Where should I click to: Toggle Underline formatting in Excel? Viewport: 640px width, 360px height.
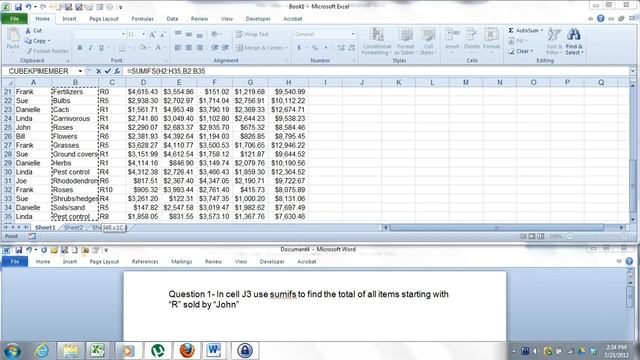(101, 48)
